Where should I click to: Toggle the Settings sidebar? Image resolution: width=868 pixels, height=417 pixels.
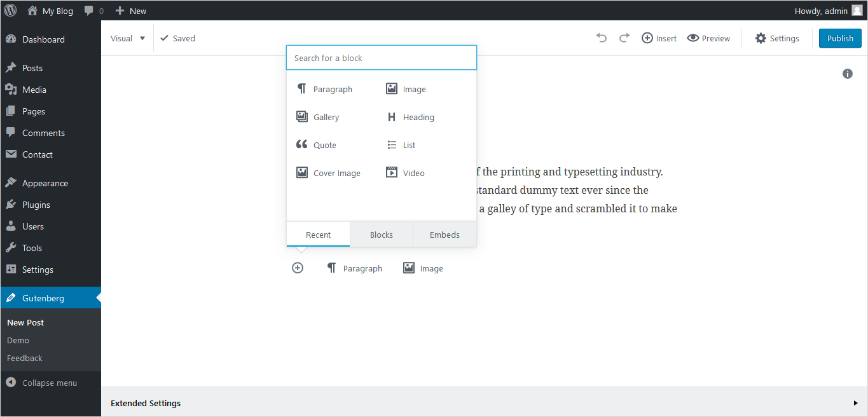click(x=776, y=38)
